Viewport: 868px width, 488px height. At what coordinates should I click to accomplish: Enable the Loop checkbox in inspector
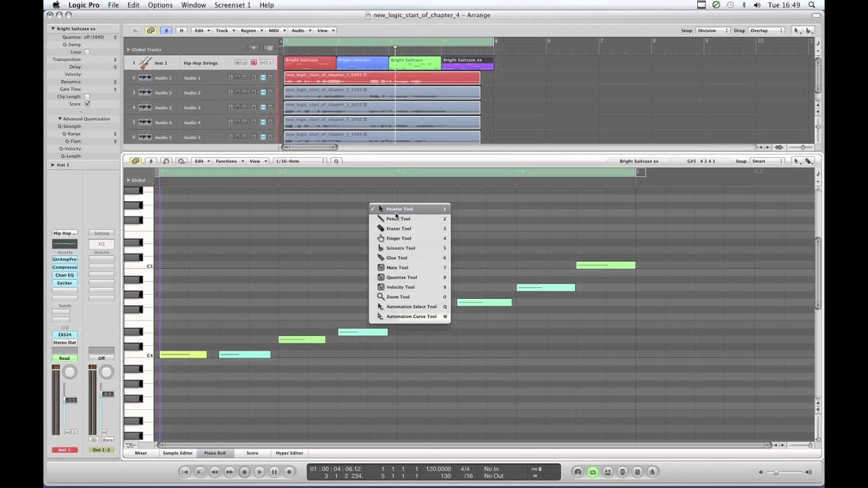tap(87, 52)
